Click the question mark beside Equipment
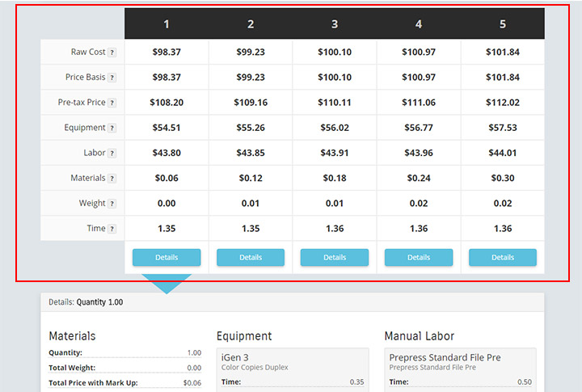This screenshot has width=582, height=392. click(x=112, y=128)
